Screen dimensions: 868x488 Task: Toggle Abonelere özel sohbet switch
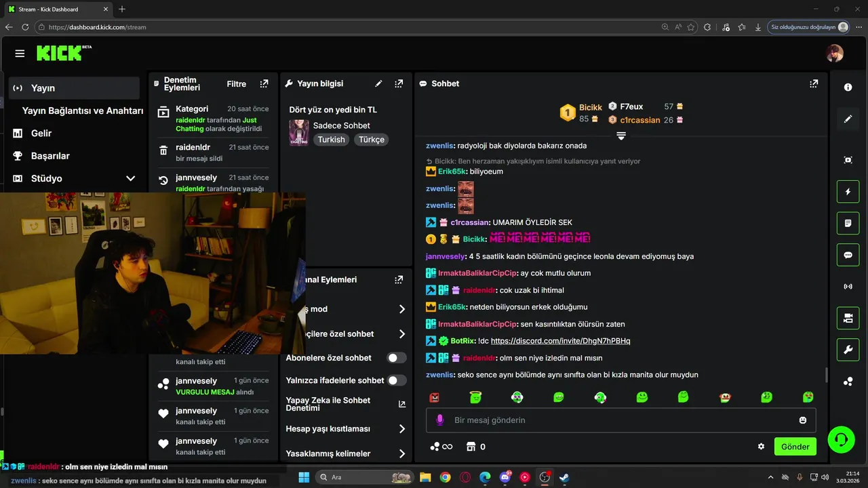[397, 358]
